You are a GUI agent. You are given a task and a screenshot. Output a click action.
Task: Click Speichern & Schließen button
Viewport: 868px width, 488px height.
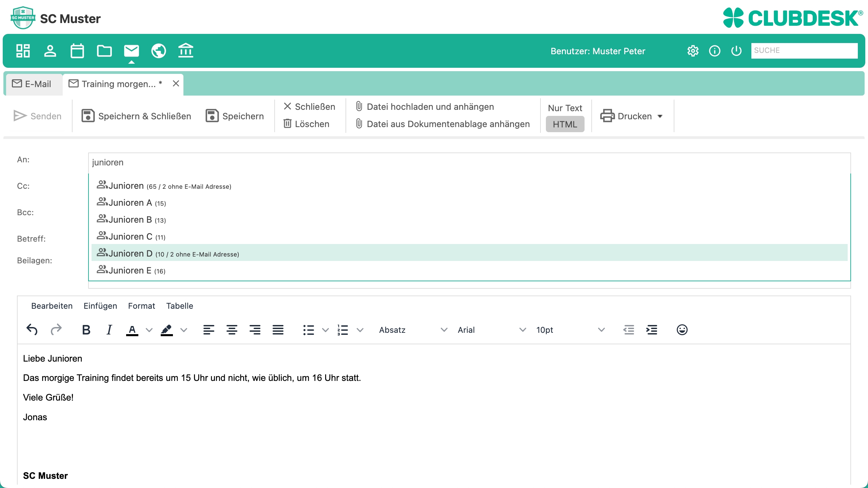(136, 116)
